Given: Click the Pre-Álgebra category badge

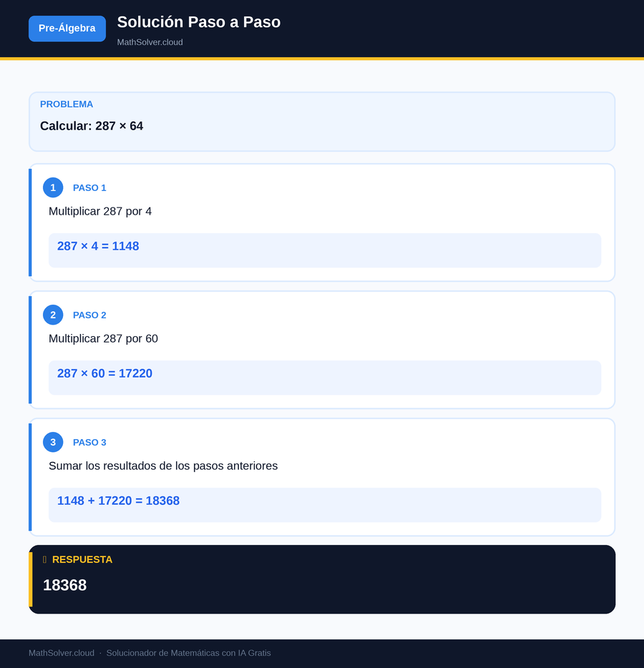Looking at the screenshot, I should coord(67,29).
